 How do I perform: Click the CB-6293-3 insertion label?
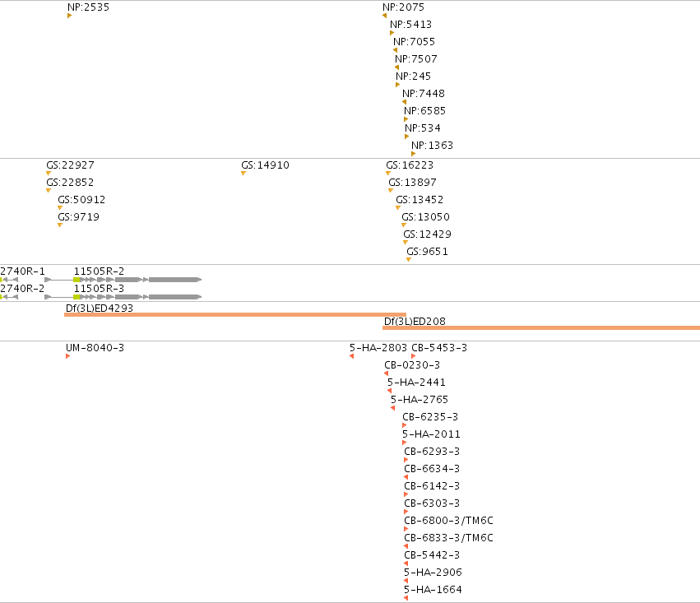coord(432,452)
